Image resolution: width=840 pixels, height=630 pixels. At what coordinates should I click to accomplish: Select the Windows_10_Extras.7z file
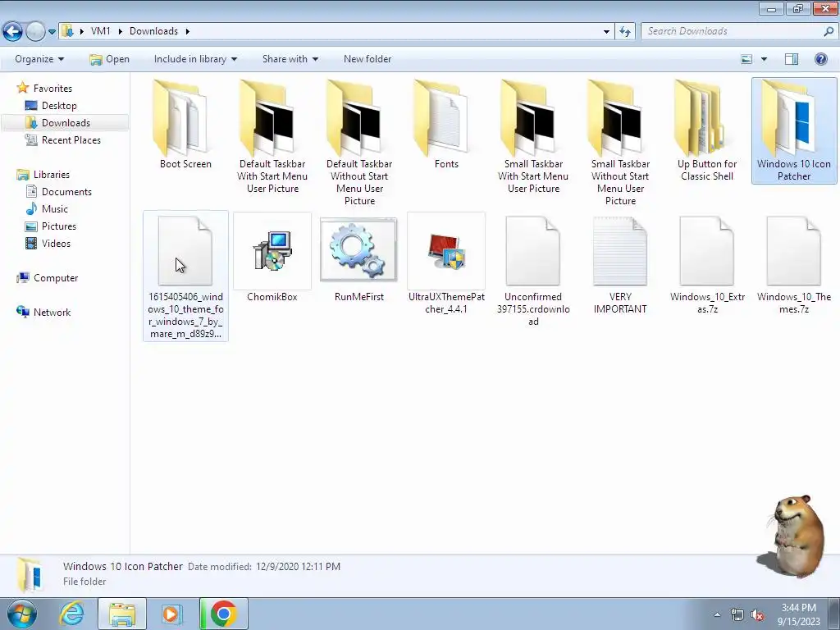click(707, 265)
